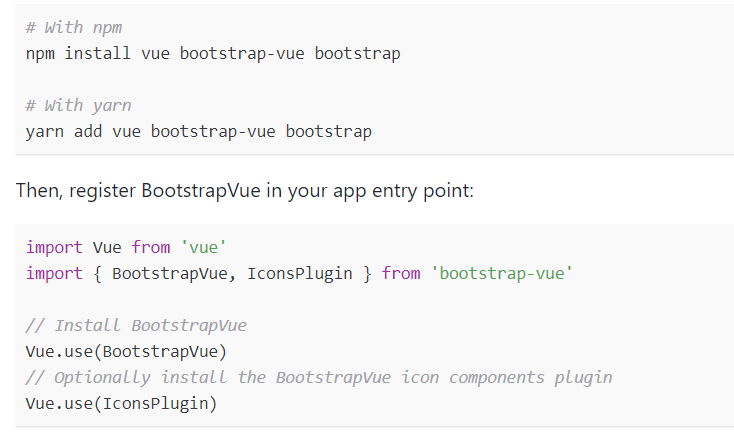Click the 'yarn add vue bootstrap-vue bootstrap' command
Image resolution: width=734 pixels, height=439 pixels.
[198, 132]
